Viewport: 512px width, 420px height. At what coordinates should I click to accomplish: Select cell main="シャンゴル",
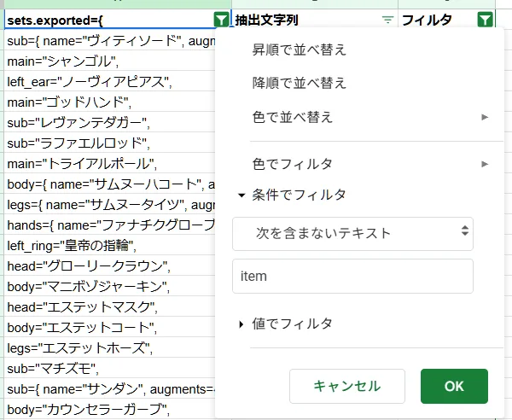point(109,61)
